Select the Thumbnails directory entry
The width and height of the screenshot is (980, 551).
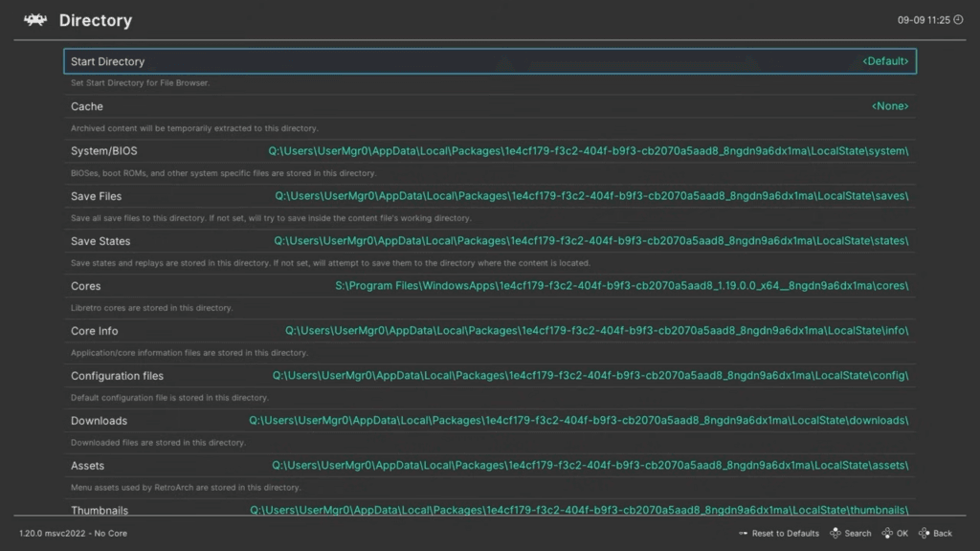[100, 510]
